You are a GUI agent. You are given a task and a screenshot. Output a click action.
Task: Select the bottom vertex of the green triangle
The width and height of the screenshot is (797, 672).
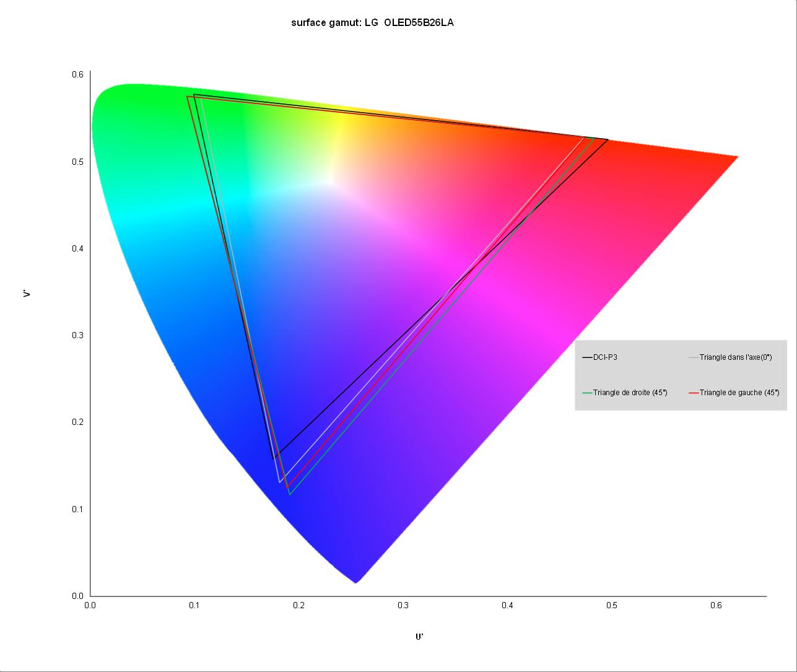[x=289, y=494]
